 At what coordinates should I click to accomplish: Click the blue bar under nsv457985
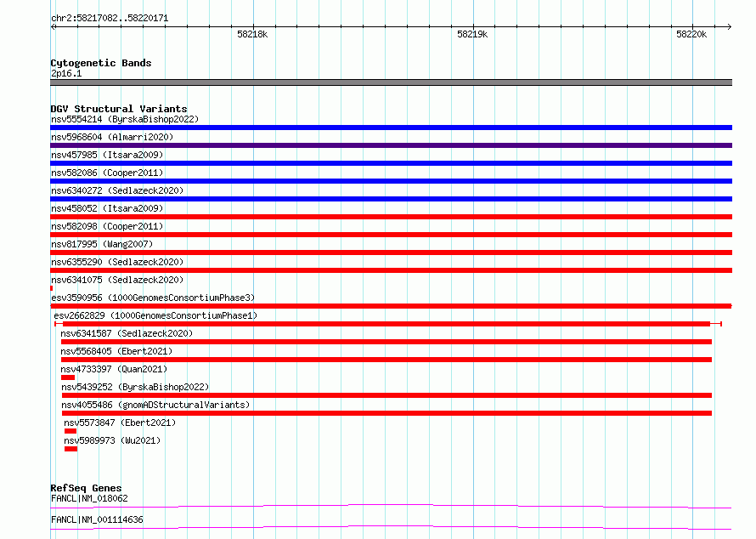[391, 163]
